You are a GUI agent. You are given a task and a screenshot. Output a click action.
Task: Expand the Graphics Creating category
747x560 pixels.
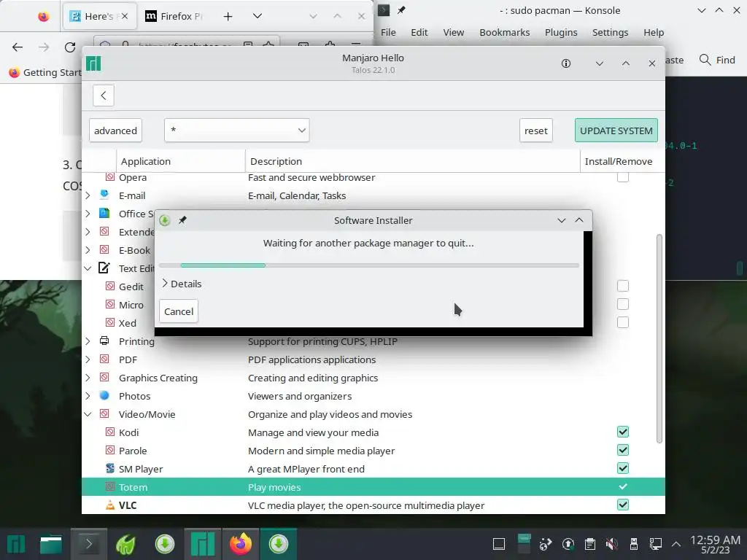pos(88,378)
